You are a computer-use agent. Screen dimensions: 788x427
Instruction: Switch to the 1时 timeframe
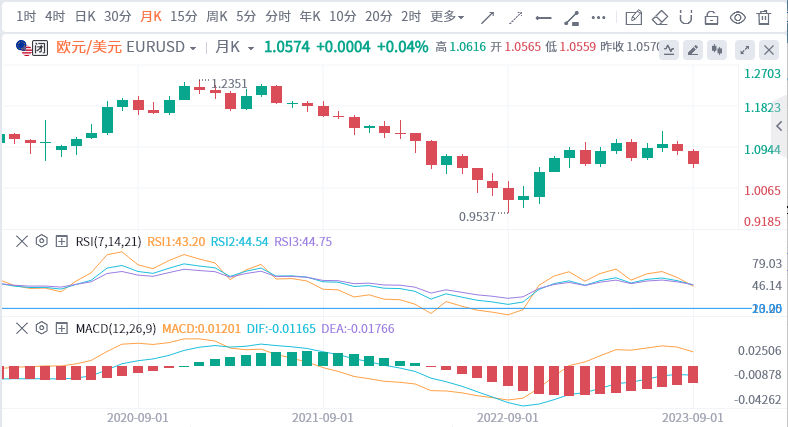pyautogui.click(x=26, y=17)
